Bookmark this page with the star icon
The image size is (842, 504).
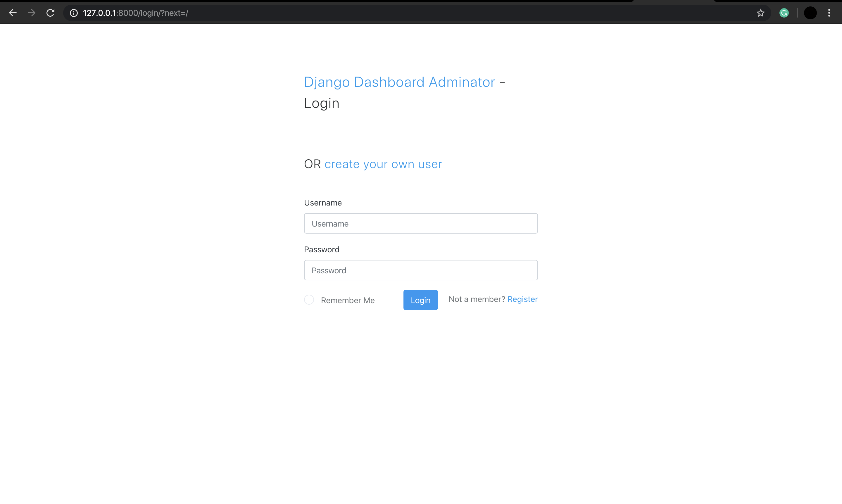coord(760,13)
